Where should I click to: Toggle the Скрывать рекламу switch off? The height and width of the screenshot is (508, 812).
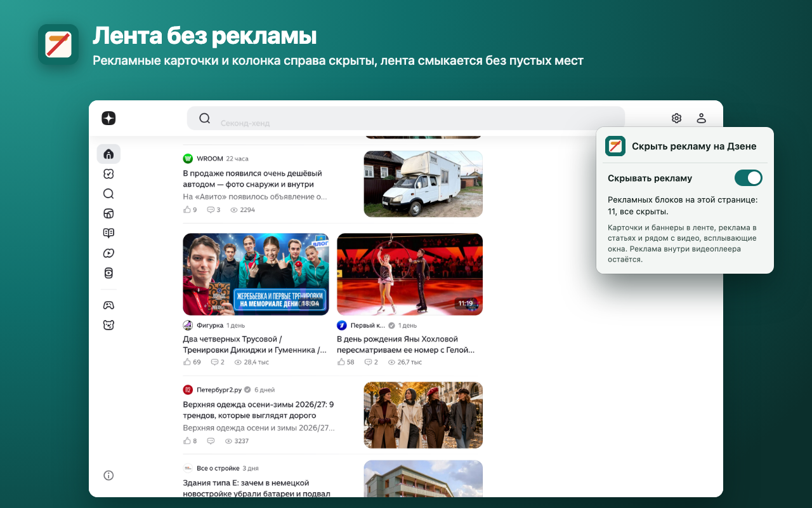pyautogui.click(x=749, y=178)
